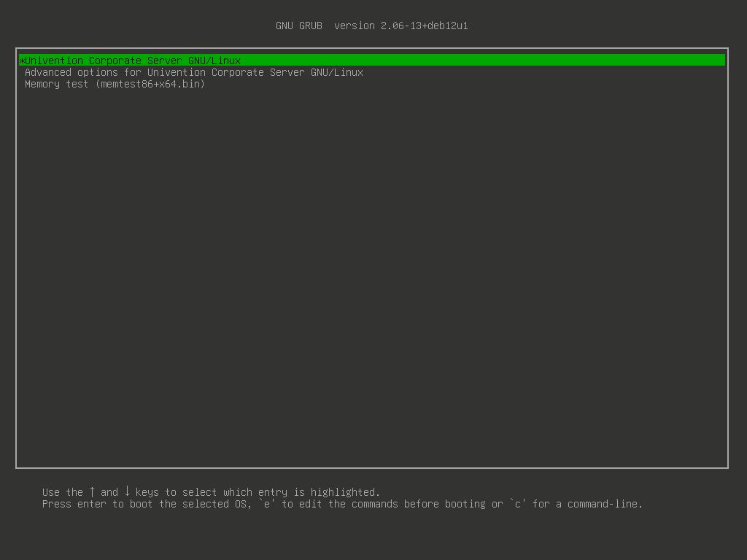Click the up arrow symbol in the help text

(94, 491)
